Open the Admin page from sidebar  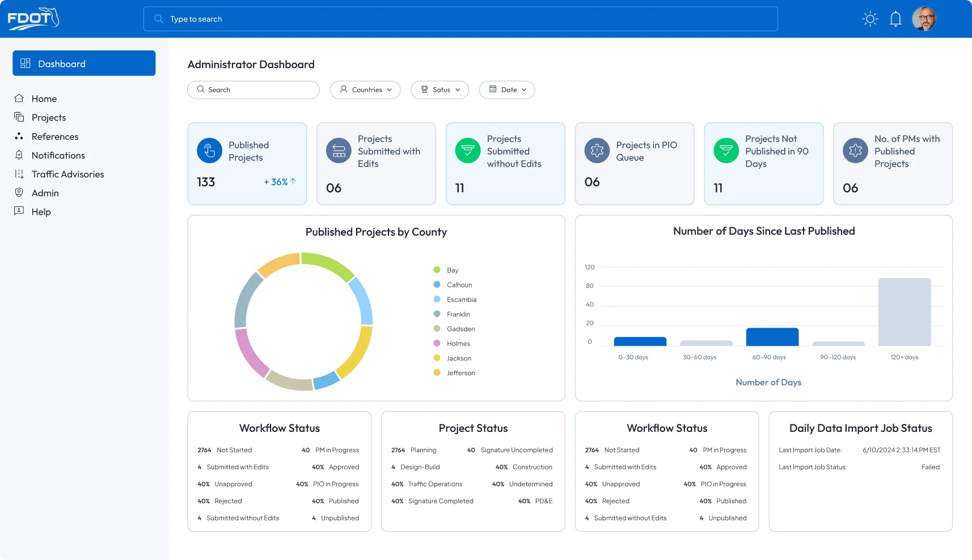click(45, 193)
